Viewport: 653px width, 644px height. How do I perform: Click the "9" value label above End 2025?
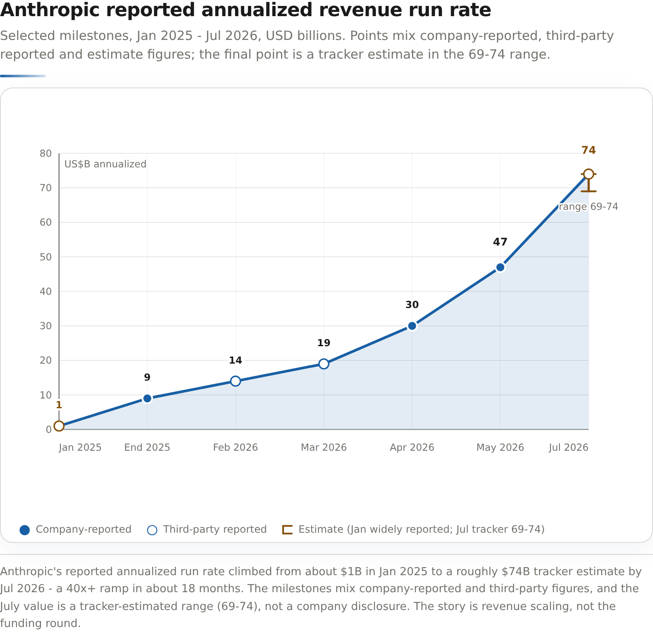pos(147,377)
